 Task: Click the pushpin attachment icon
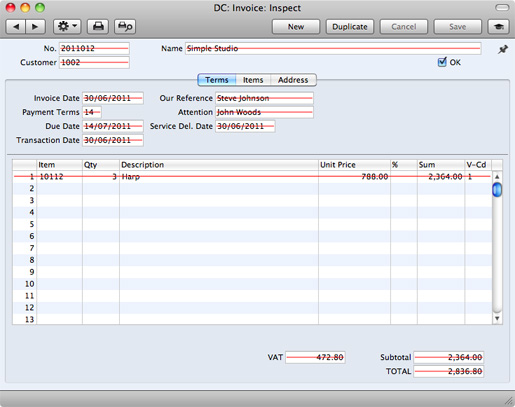point(503,49)
